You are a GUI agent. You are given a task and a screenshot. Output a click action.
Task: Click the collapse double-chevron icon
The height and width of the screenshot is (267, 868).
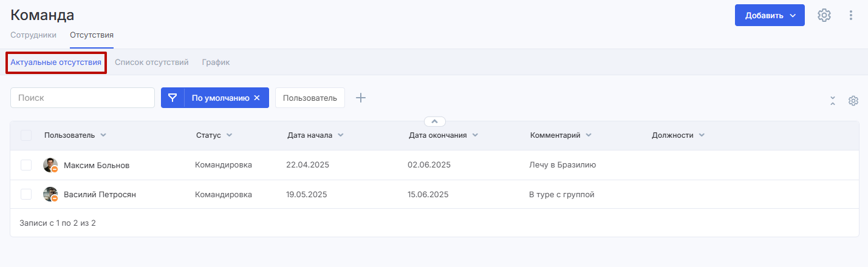pos(833,101)
